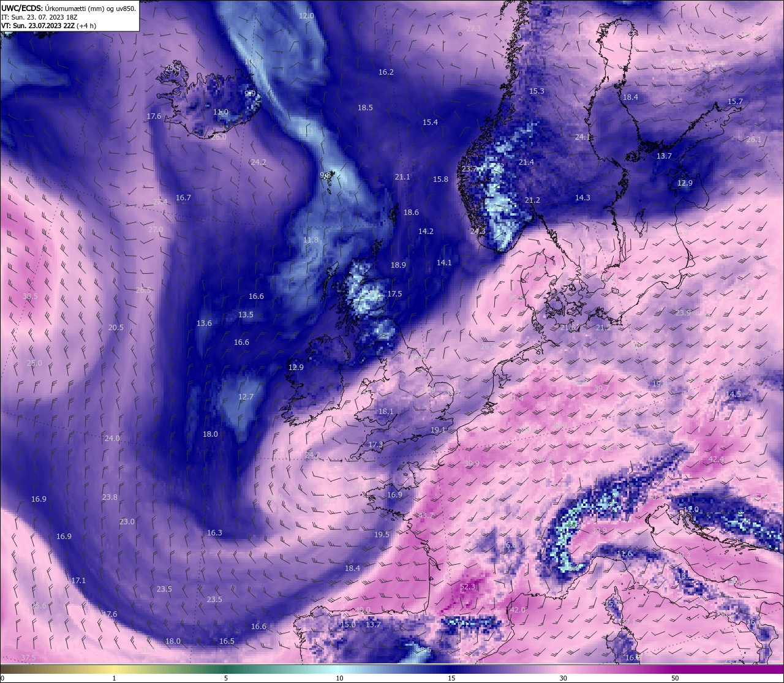784x683 pixels.
Task: Click the 37.5 value at bottom-left corner
Action: [28, 657]
